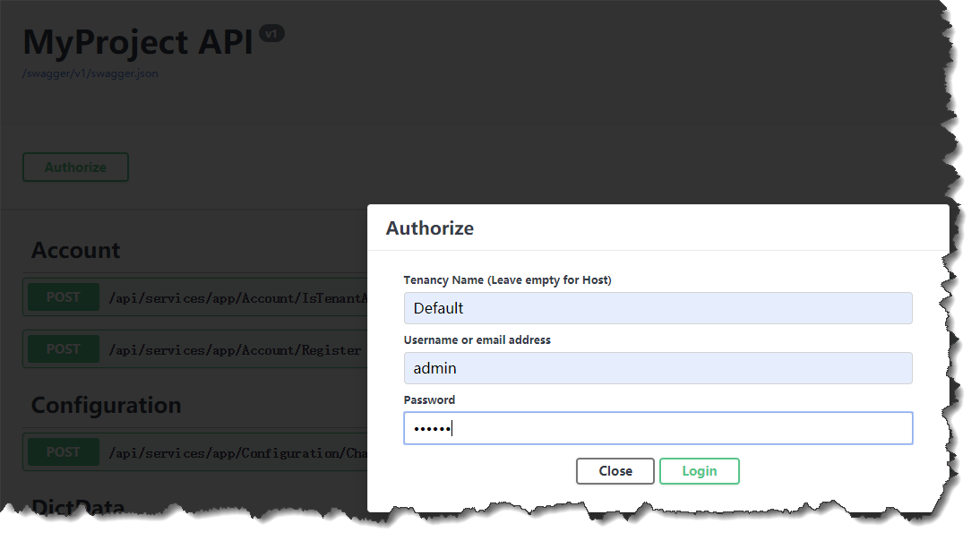Click the Authorize dialog title text
Image resolution: width=980 pixels, height=541 pixels.
tap(430, 228)
